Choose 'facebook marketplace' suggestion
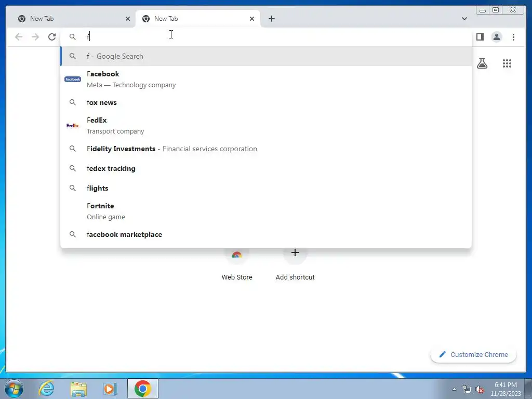The height and width of the screenshot is (399, 532). [x=266, y=234]
